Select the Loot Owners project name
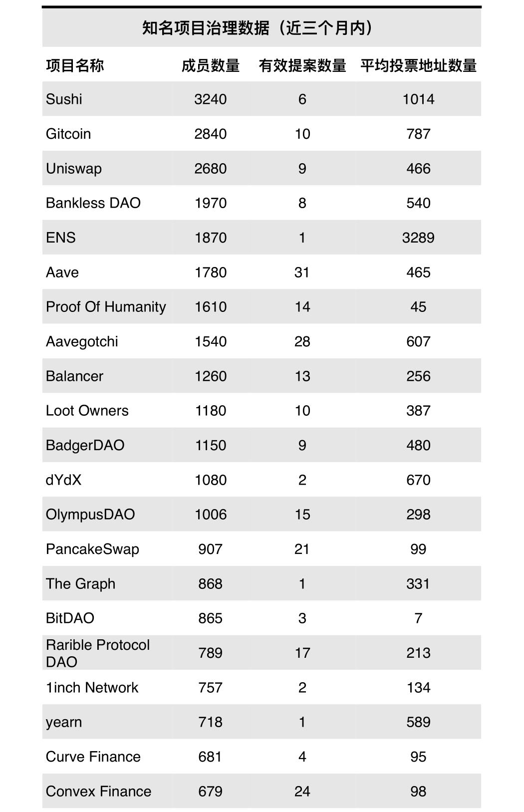Image resolution: width=524 pixels, height=812 pixels. pyautogui.click(x=87, y=411)
